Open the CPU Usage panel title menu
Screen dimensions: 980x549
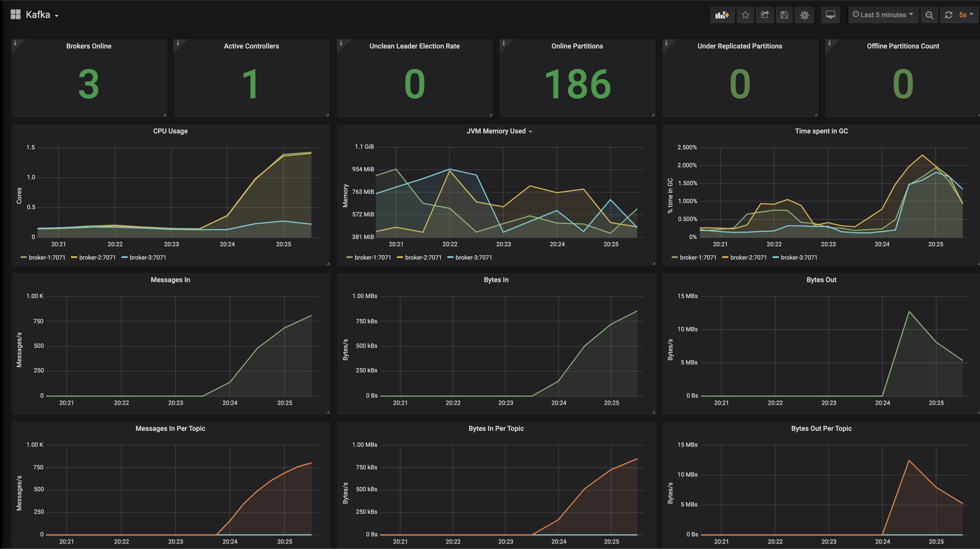pyautogui.click(x=170, y=131)
